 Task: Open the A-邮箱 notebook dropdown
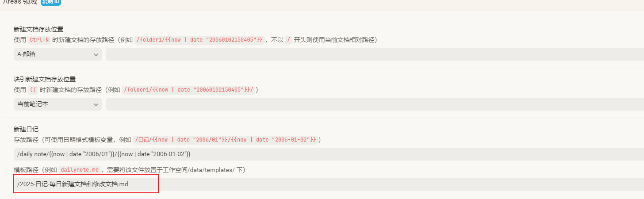click(x=57, y=54)
